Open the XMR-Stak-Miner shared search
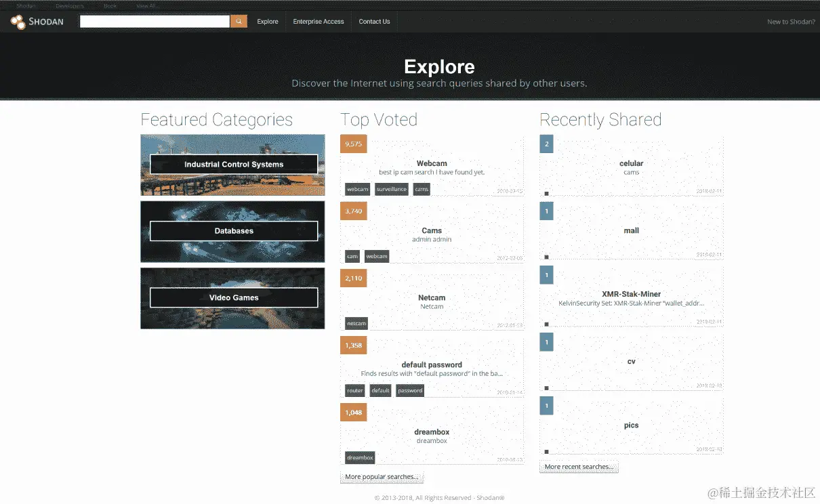Image resolution: width=820 pixels, height=504 pixels. 631,294
